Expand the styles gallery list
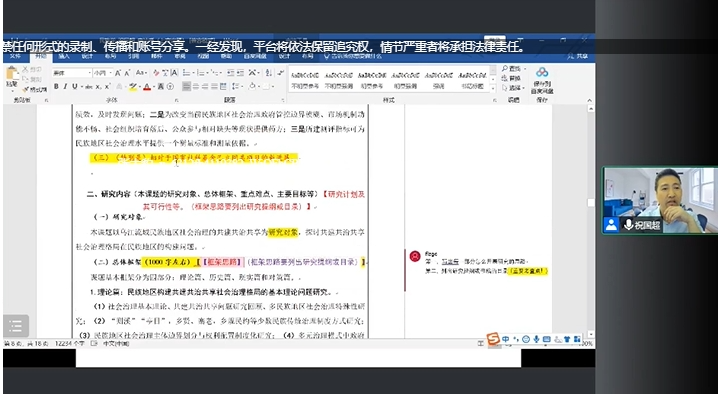718x394 pixels. 493,87
